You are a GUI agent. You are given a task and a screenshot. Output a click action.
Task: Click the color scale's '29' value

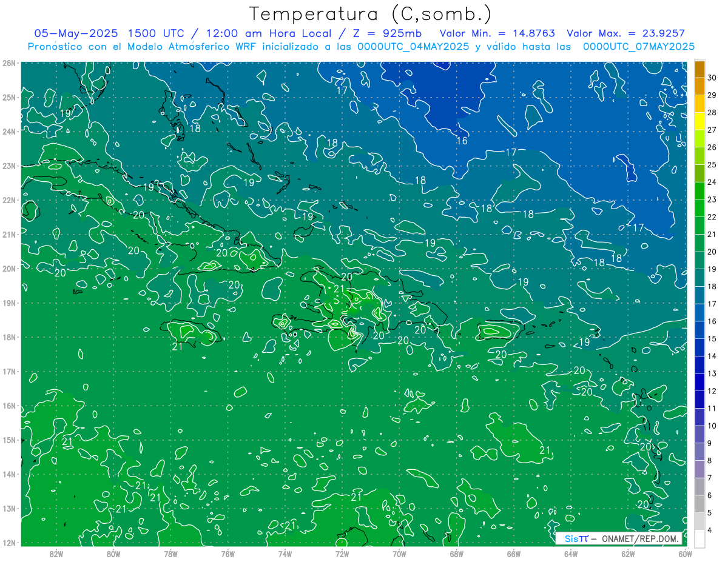click(712, 95)
